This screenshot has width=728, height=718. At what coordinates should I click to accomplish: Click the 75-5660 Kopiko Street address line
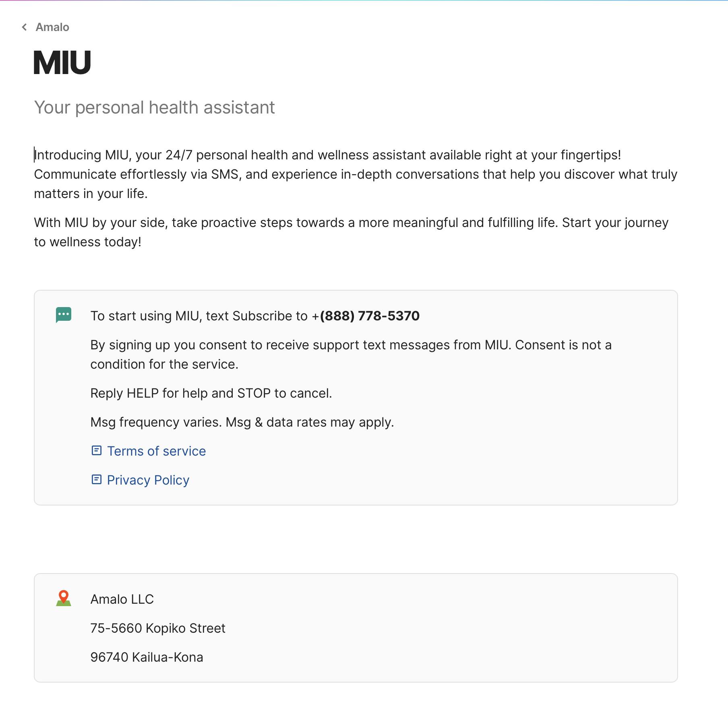(158, 628)
